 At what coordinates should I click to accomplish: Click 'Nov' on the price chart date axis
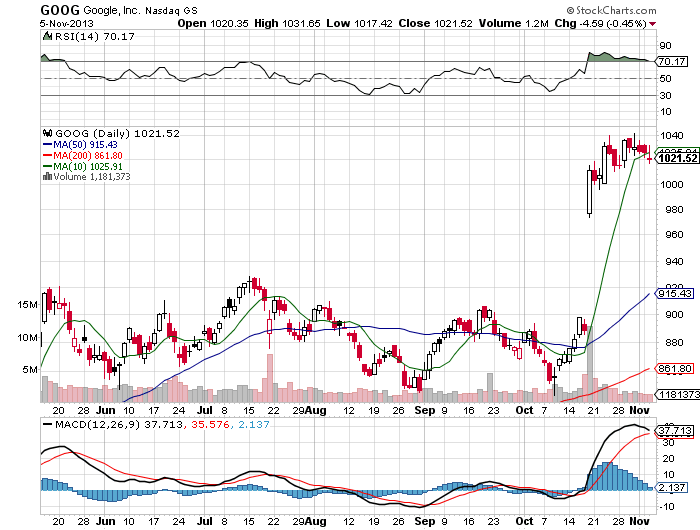point(639,410)
